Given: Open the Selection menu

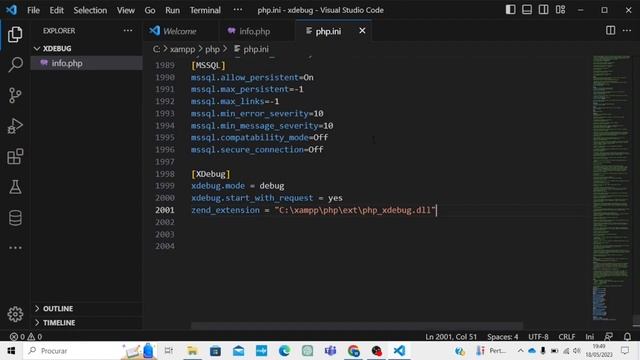Looking at the screenshot, I should coord(90,10).
